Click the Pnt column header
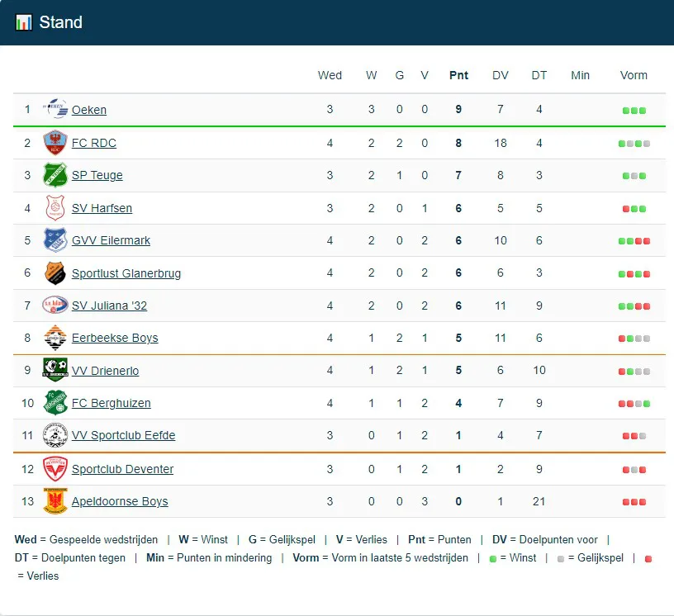The image size is (674, 616). tap(458, 75)
